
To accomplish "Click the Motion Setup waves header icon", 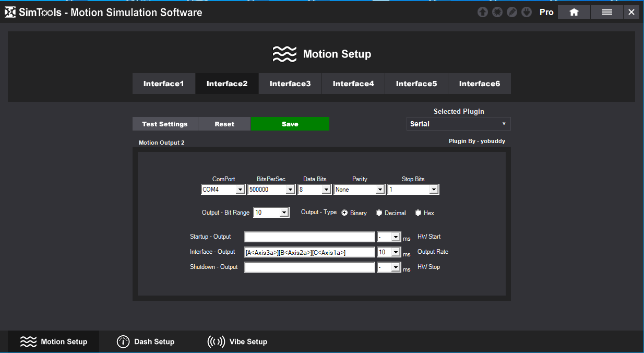I will click(x=284, y=54).
